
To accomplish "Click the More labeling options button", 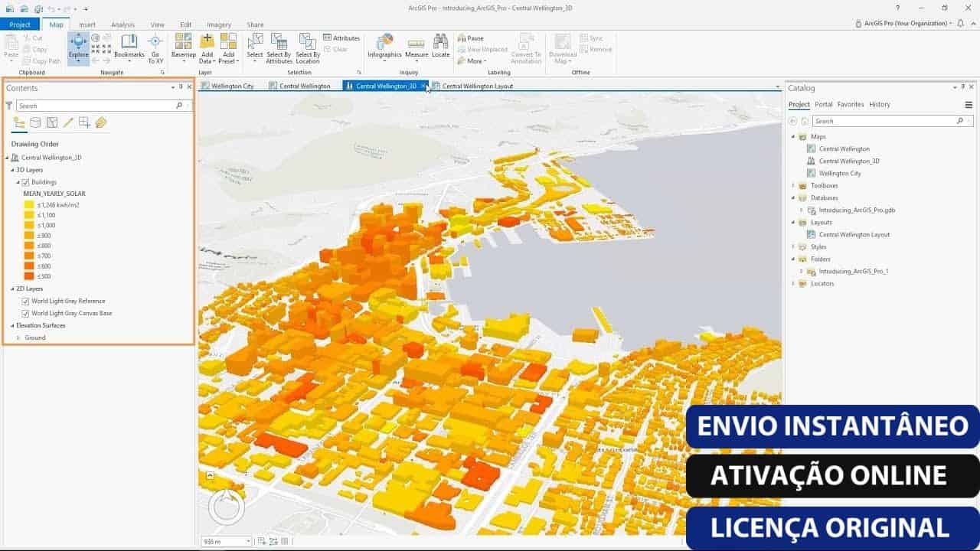I will pos(472,61).
